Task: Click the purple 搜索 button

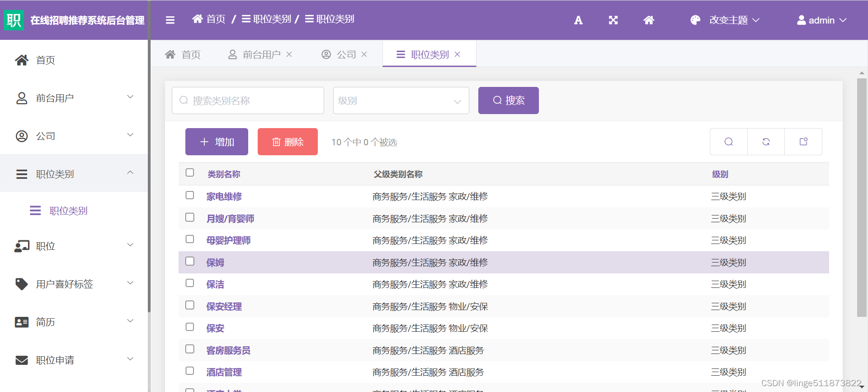Action: 509,100
